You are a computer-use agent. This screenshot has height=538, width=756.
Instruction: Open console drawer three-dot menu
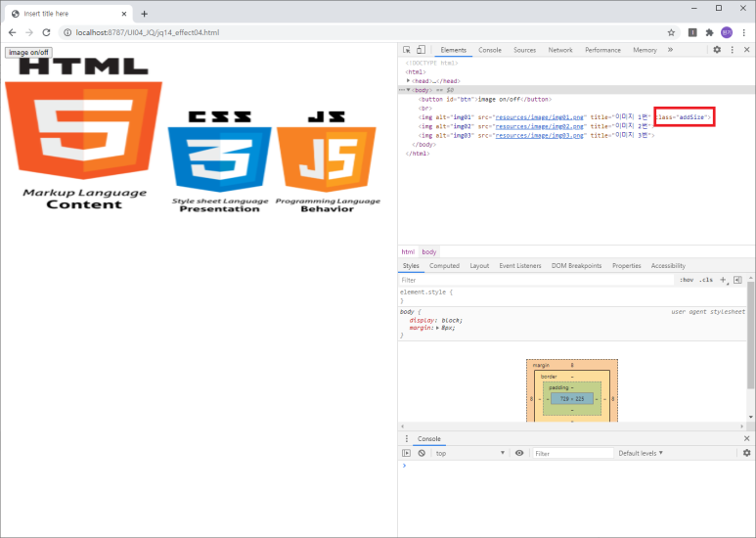(x=407, y=438)
